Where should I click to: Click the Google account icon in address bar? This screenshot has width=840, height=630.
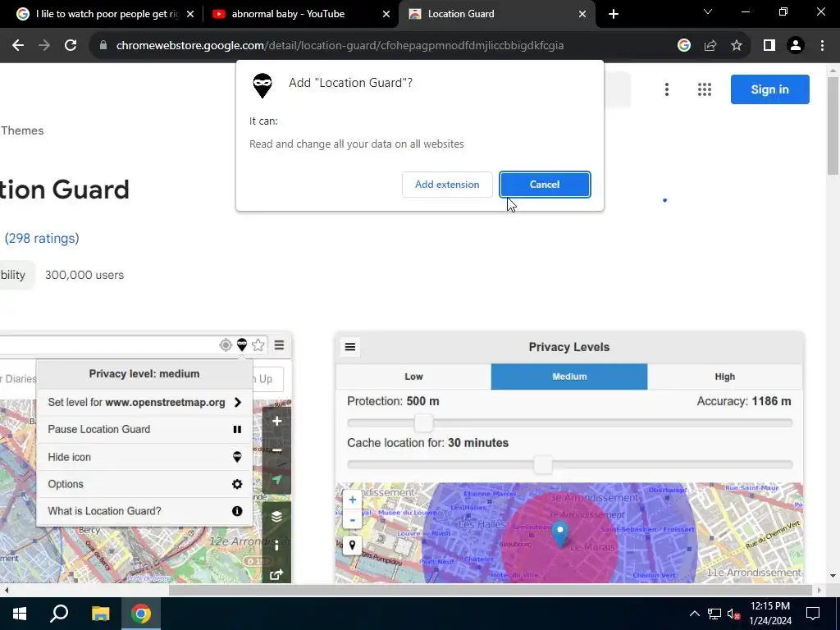coord(683,46)
